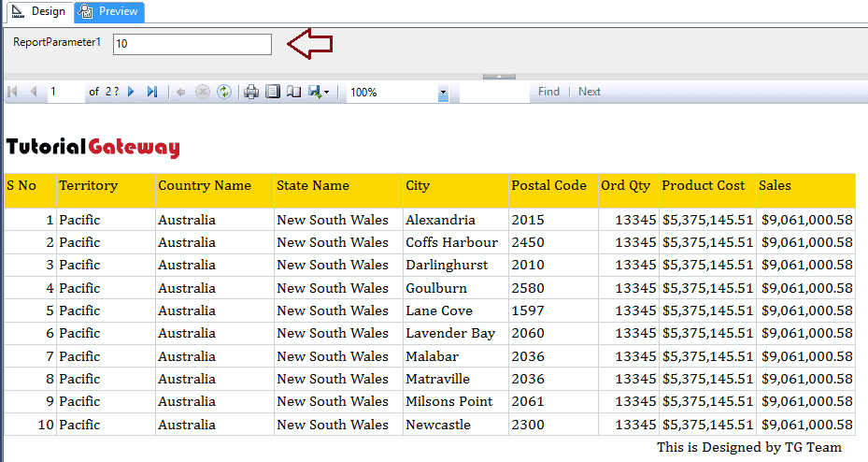The width and height of the screenshot is (868, 462).
Task: Click the current page number field
Action: (64, 92)
